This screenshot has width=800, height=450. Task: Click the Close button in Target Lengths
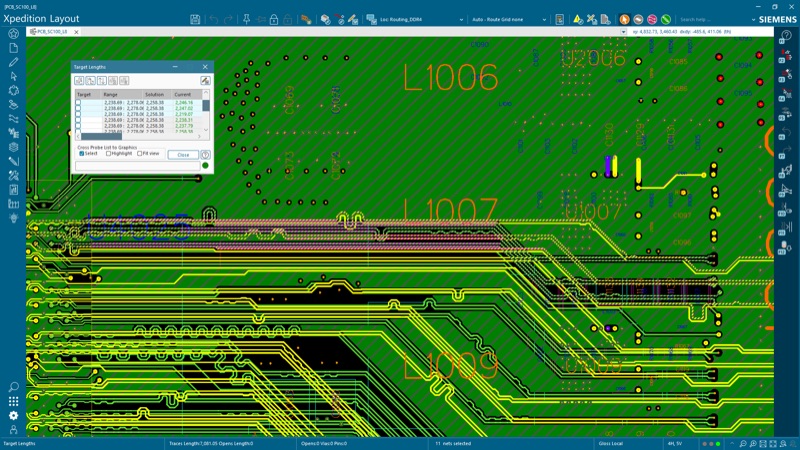pyautogui.click(x=183, y=155)
